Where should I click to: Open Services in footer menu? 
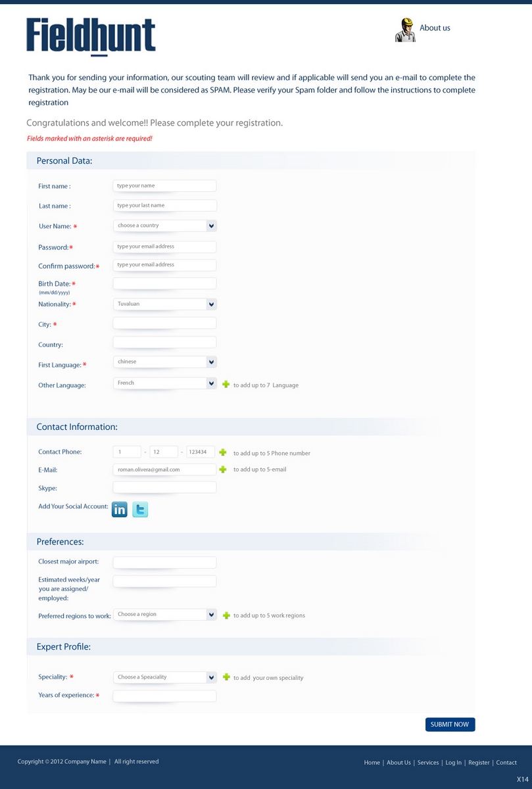tap(428, 763)
